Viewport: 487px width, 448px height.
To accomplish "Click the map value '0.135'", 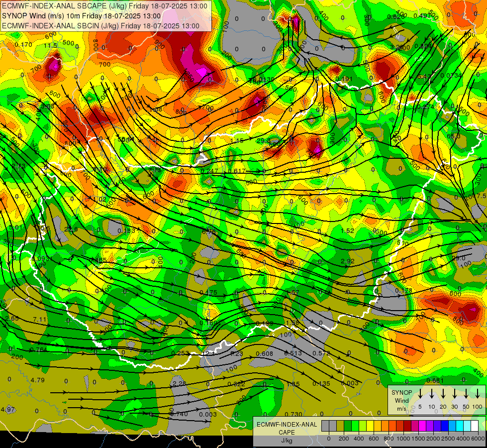I will (321, 384).
